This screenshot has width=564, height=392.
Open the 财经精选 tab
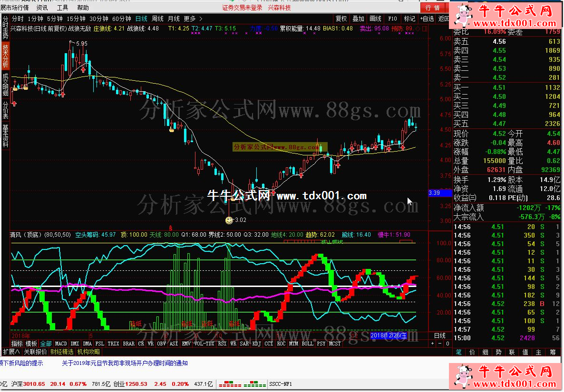62,352
